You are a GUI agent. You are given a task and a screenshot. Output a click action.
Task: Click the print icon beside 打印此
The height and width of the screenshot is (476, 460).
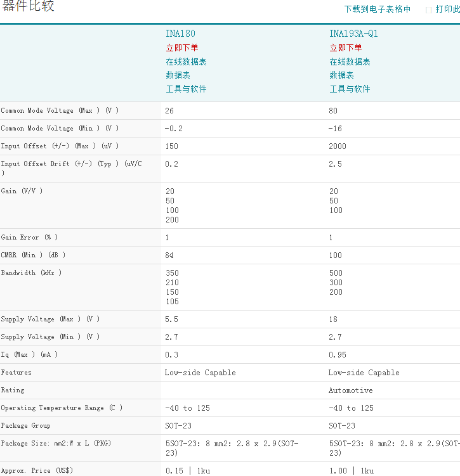coord(428,10)
